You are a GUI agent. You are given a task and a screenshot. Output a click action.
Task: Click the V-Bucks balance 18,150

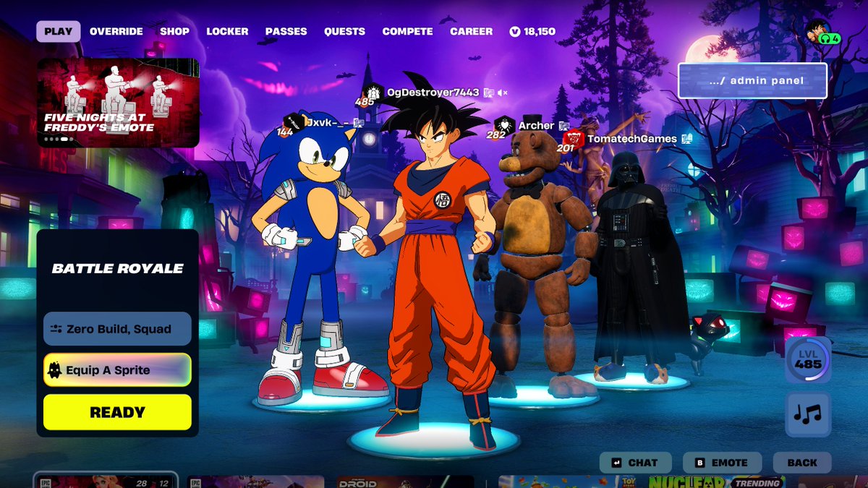coord(532,31)
